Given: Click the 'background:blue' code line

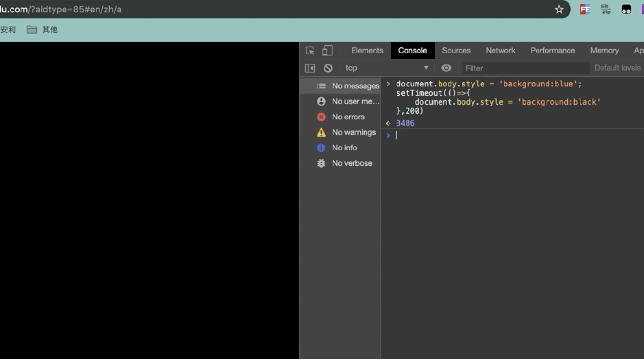Looking at the screenshot, I should (489, 84).
